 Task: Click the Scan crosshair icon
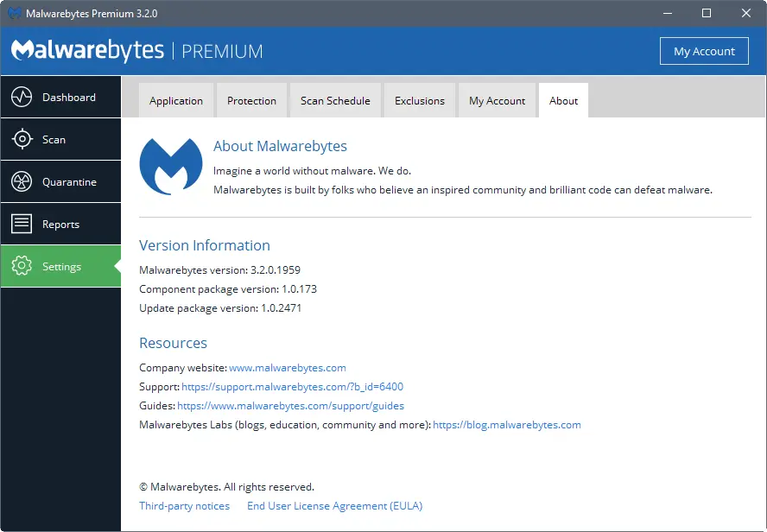22,140
